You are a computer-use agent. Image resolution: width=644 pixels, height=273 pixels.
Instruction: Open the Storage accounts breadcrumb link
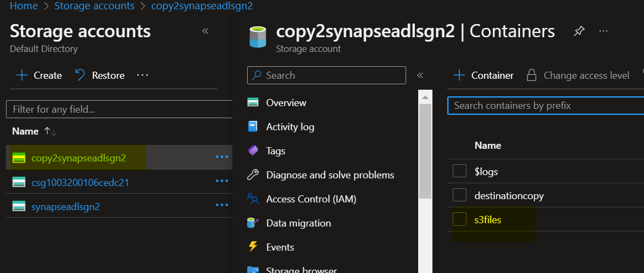coord(94,5)
